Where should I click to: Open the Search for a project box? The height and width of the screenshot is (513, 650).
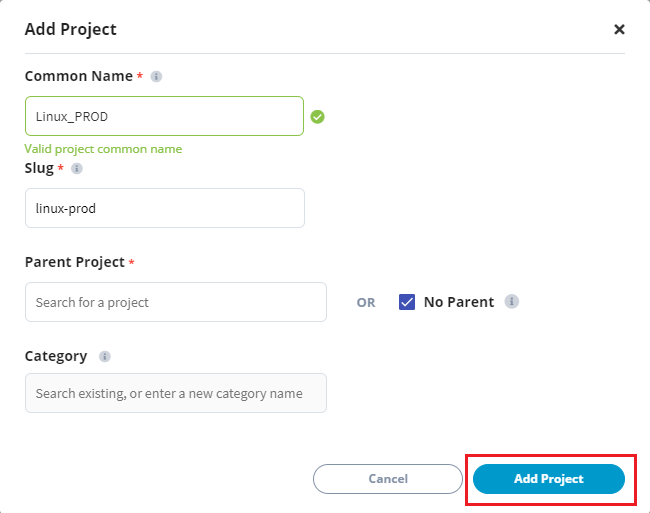[x=175, y=302]
